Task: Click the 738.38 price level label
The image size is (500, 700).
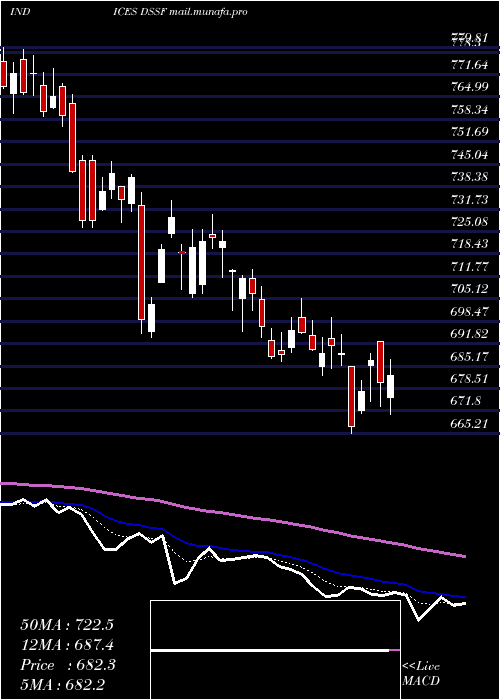Action: 469,177
